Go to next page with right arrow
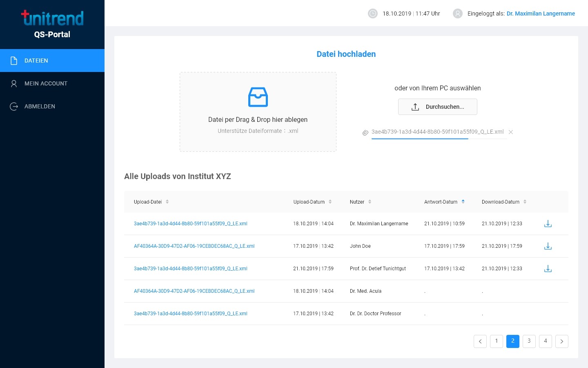Image resolution: width=588 pixels, height=368 pixels. 562,341
